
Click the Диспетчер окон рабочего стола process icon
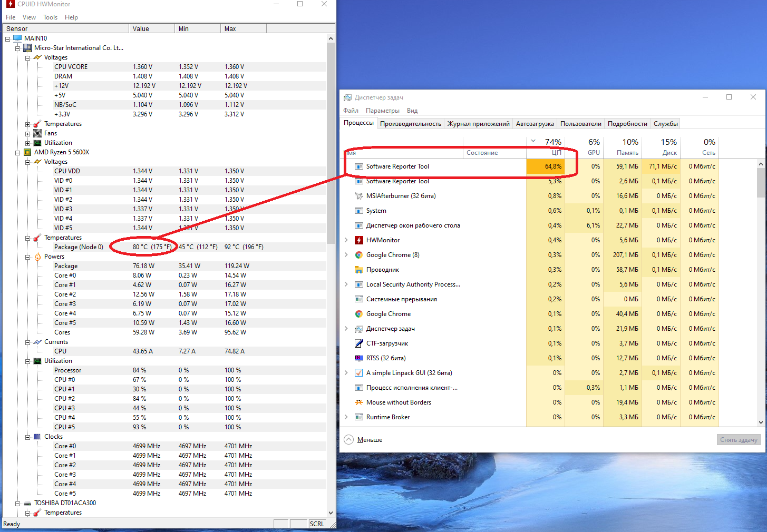359,225
